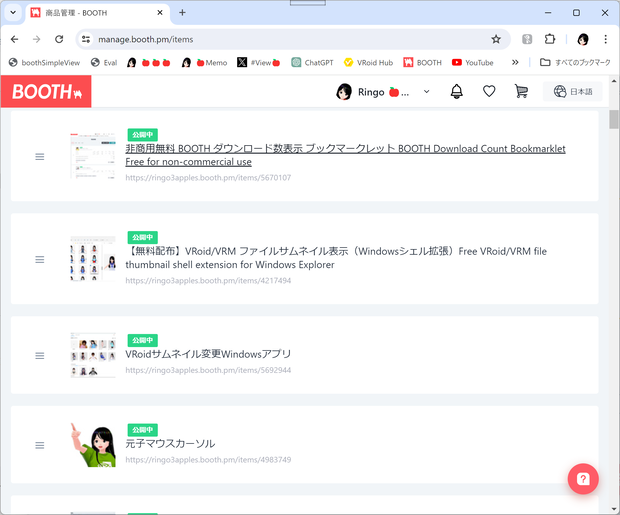Close the 商品管理 - BOOTH tab
The image size is (620, 515).
(160, 13)
